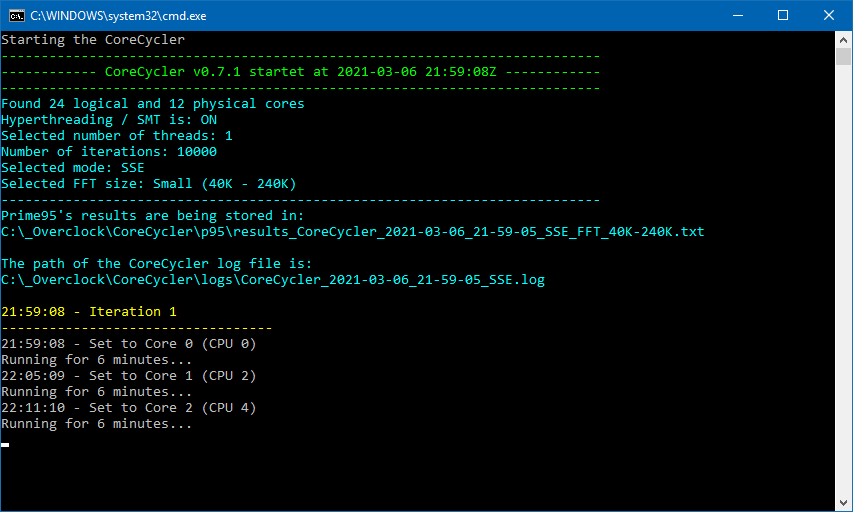The height and width of the screenshot is (512, 853).
Task: Click the Prime95 results .txt file path
Action: 353,232
